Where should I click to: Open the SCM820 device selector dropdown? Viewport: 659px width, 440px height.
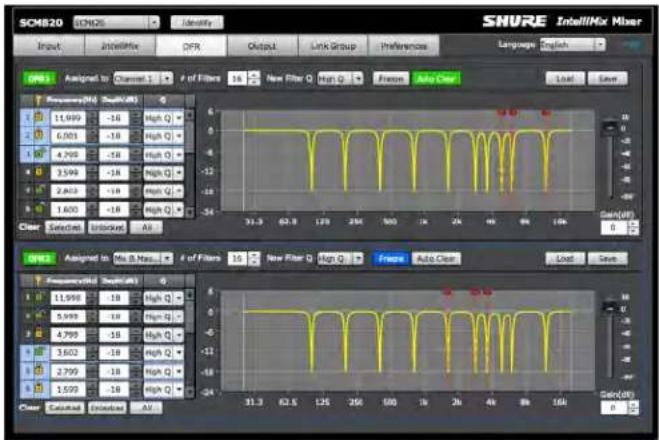(116, 22)
